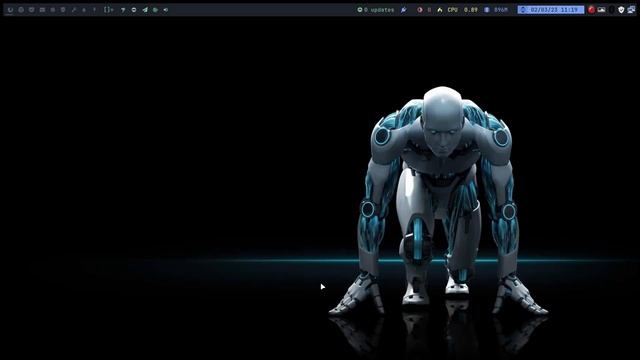This screenshot has height=360, width=640.
Task: Click the memory chip icon
Action: click(487, 10)
